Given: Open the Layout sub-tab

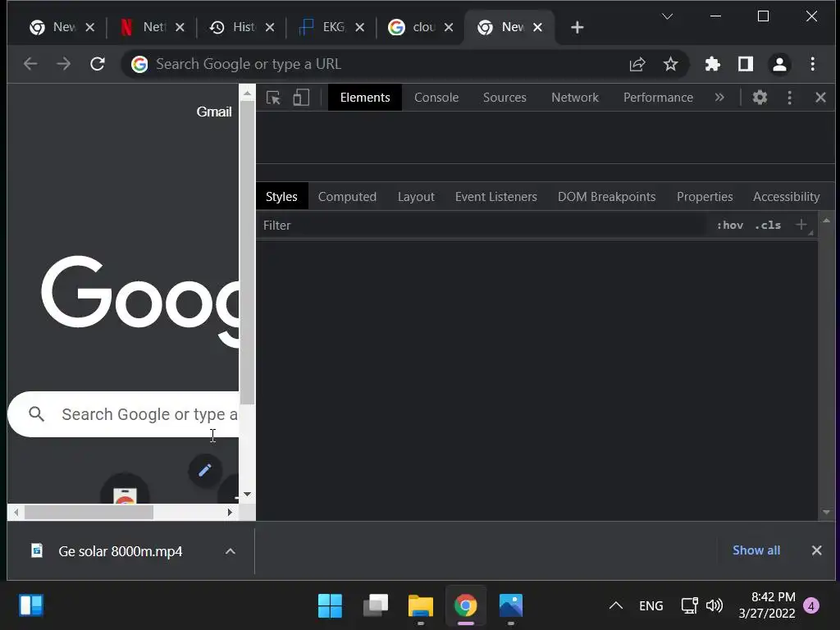Looking at the screenshot, I should point(416,197).
